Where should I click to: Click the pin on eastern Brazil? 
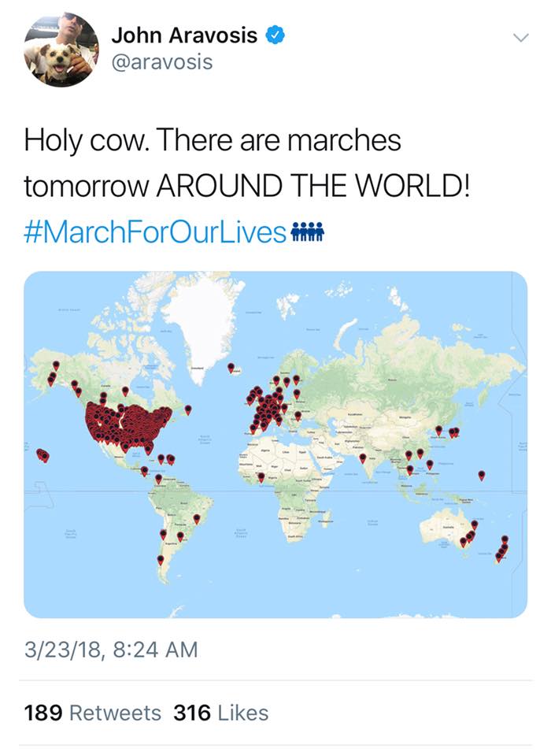[x=196, y=517]
